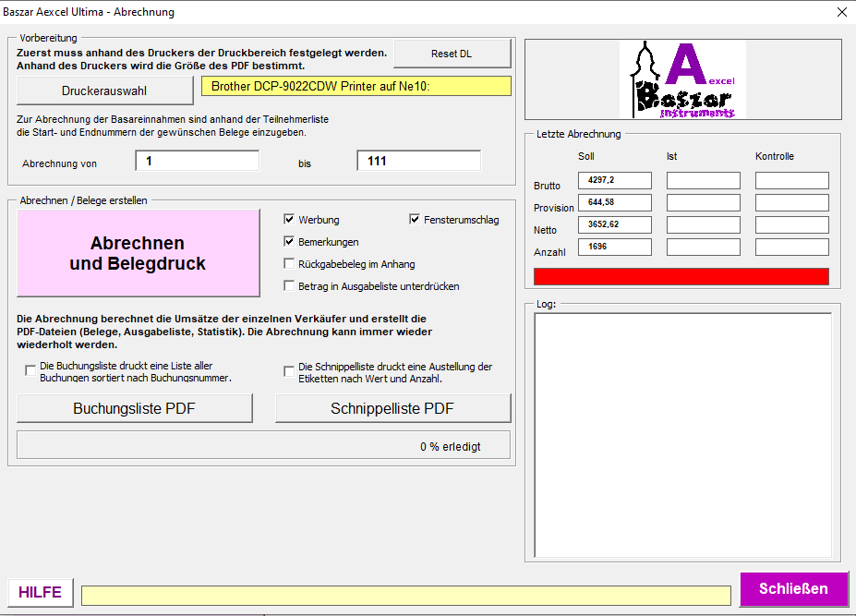Click the empty Anzahl Ist field
Viewport: 856px width, 616px height.
pyautogui.click(x=704, y=247)
